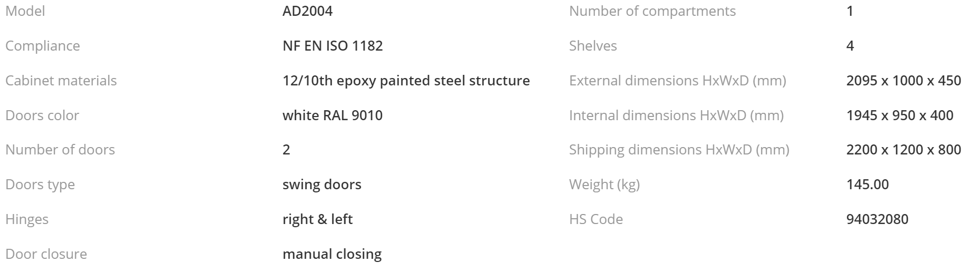Click the Weight (kg) label
980x272 pixels.
tap(604, 185)
